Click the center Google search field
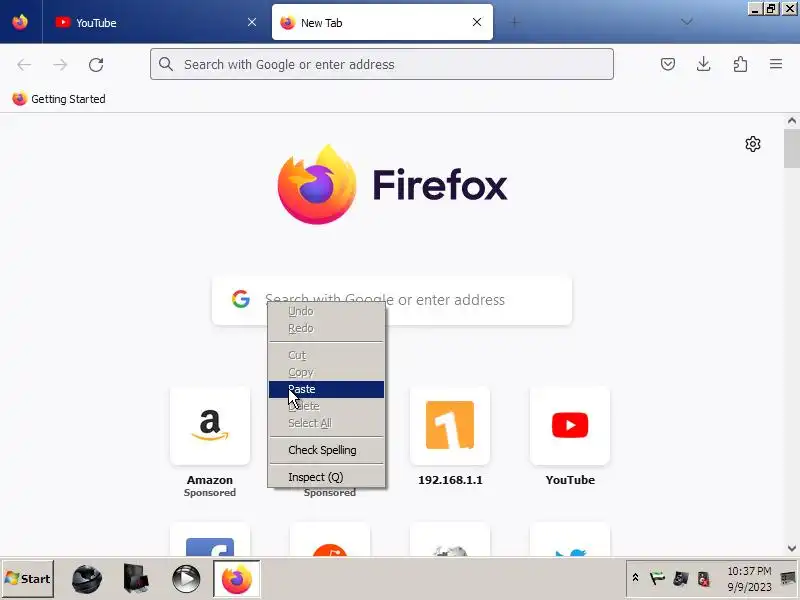 pyautogui.click(x=392, y=300)
